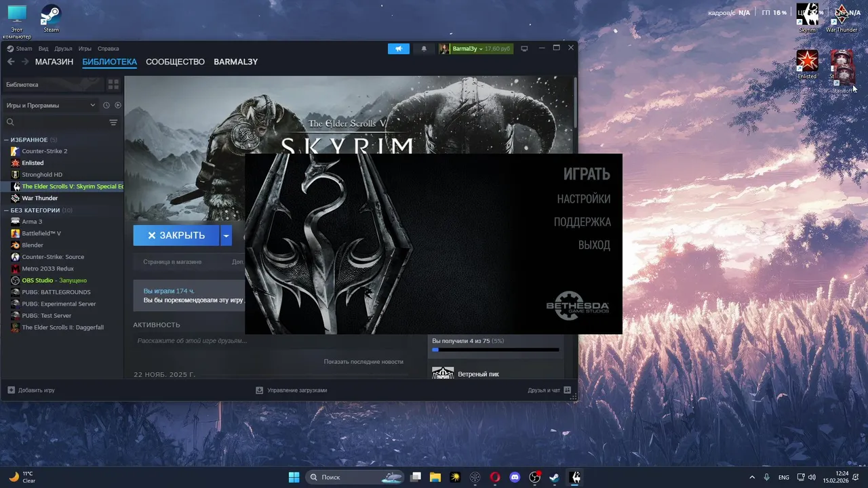Click the downloads management icon
Screen dimensions: 868x488
point(259,390)
